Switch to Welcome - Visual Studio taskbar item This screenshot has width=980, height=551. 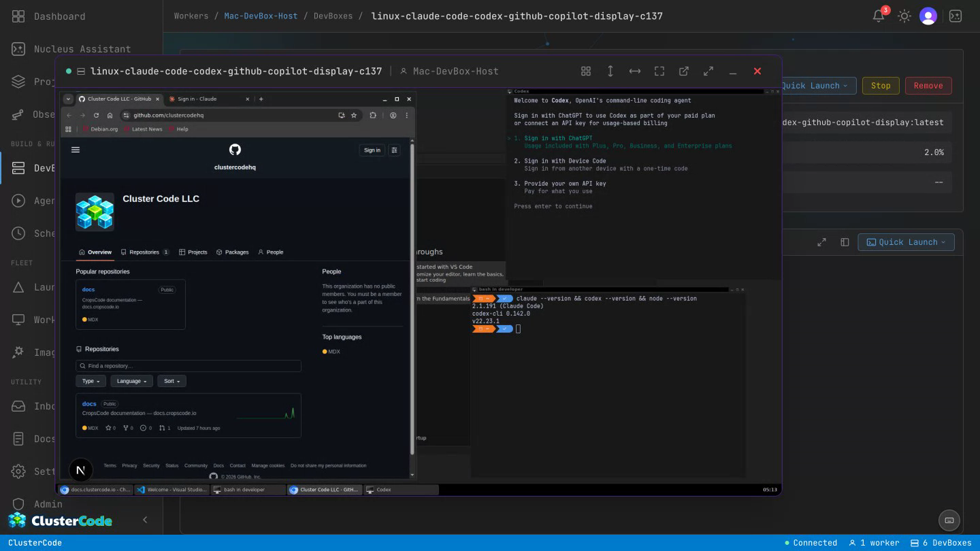(x=171, y=490)
